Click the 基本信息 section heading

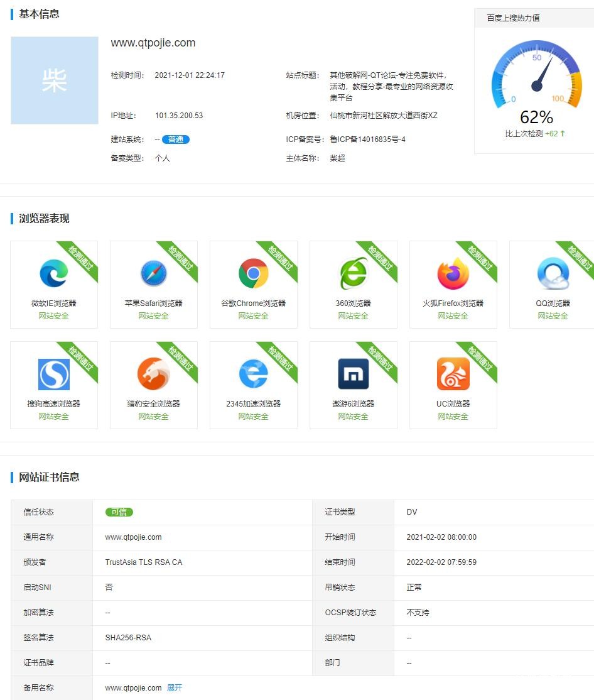coord(39,14)
